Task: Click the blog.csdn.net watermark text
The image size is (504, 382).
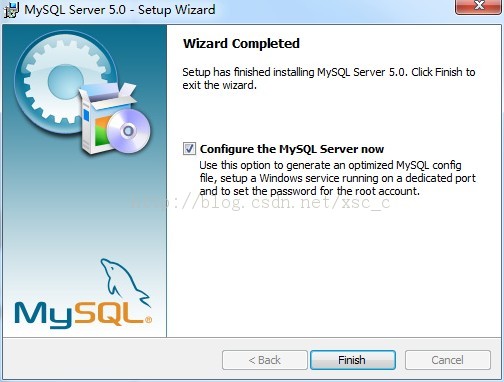Action: coord(260,202)
